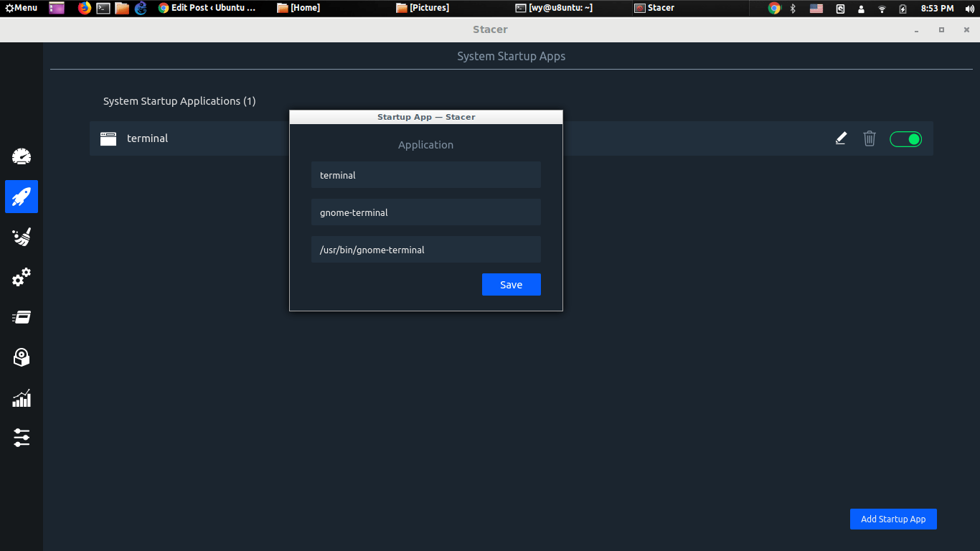Open the disk tray icon beside the flag
The height and width of the screenshot is (551, 980).
click(840, 8)
